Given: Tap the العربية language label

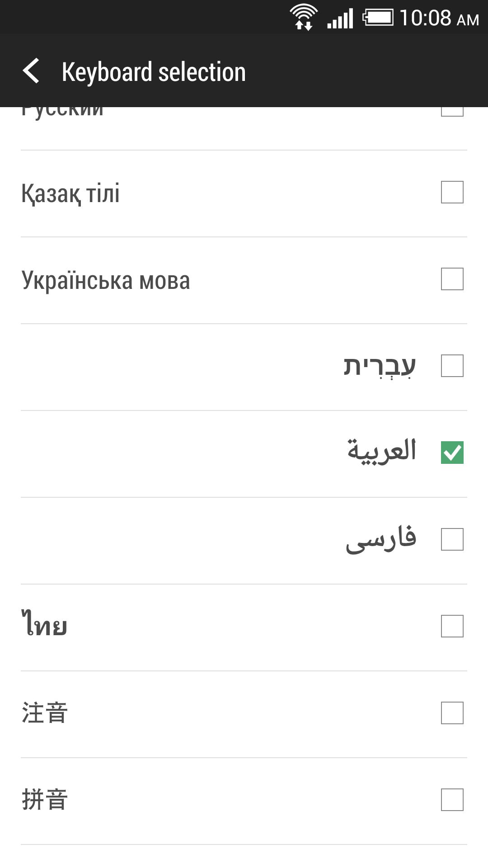Looking at the screenshot, I should coord(381,451).
